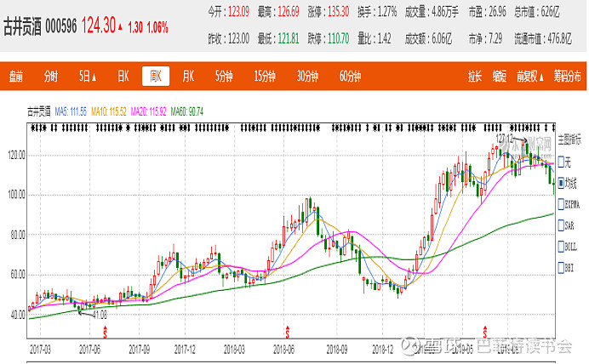Click the 120.00 price axis label
The height and width of the screenshot is (364, 589).
tap(17, 155)
